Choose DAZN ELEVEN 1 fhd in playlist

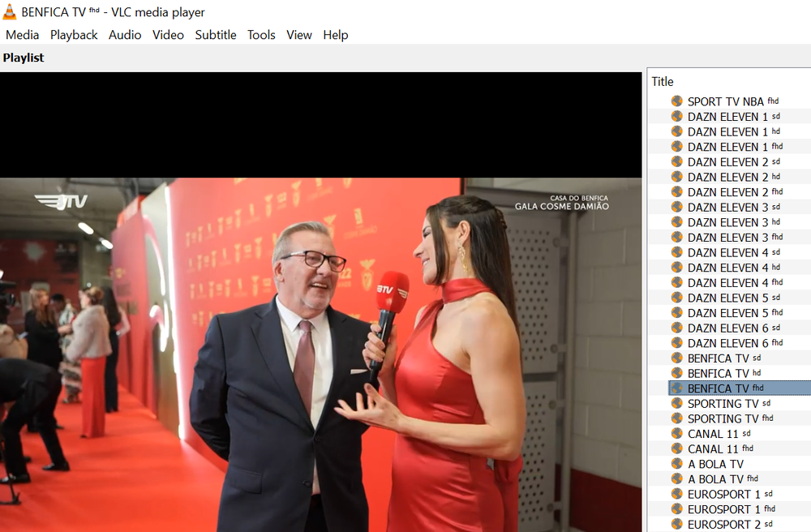[x=735, y=147]
